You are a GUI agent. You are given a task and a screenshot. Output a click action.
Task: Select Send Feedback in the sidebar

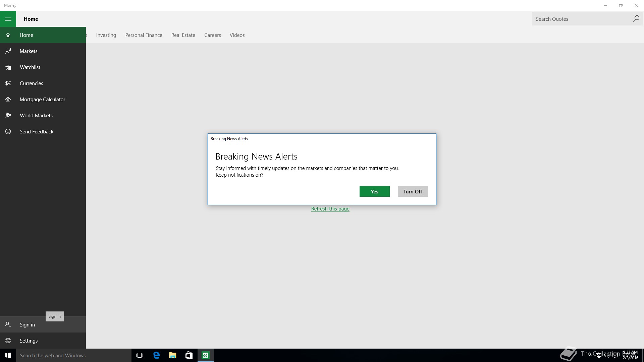click(x=43, y=131)
